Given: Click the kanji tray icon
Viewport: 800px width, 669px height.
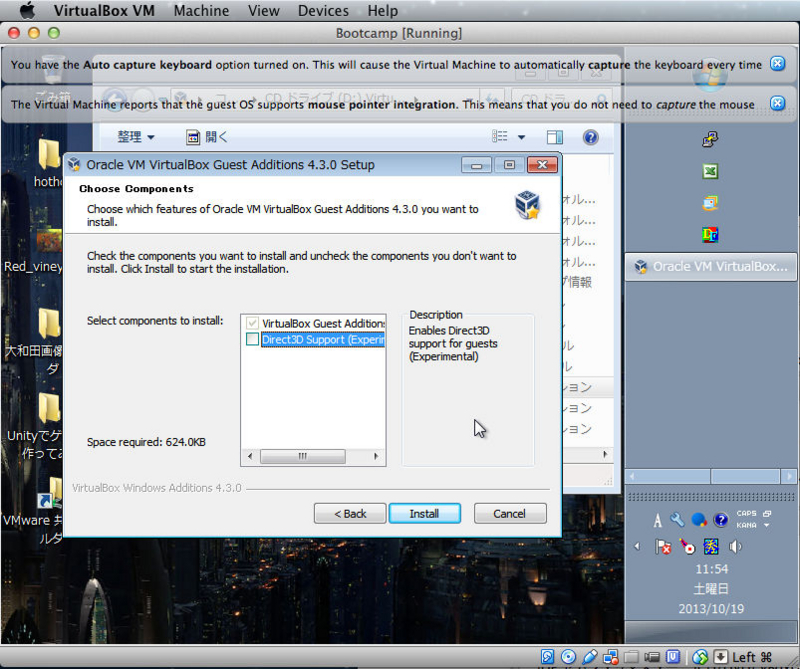Looking at the screenshot, I should point(711,547).
